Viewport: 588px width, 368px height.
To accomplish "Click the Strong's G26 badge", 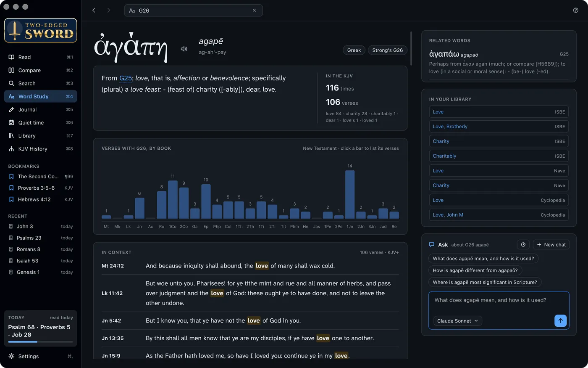I will [387, 50].
